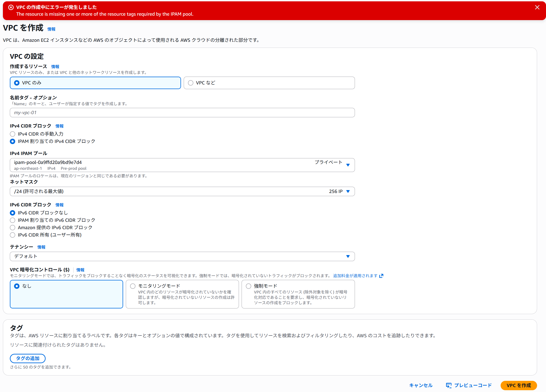Open the 追加料金が適用されます link
The width and height of the screenshot is (546, 392).
355,276
